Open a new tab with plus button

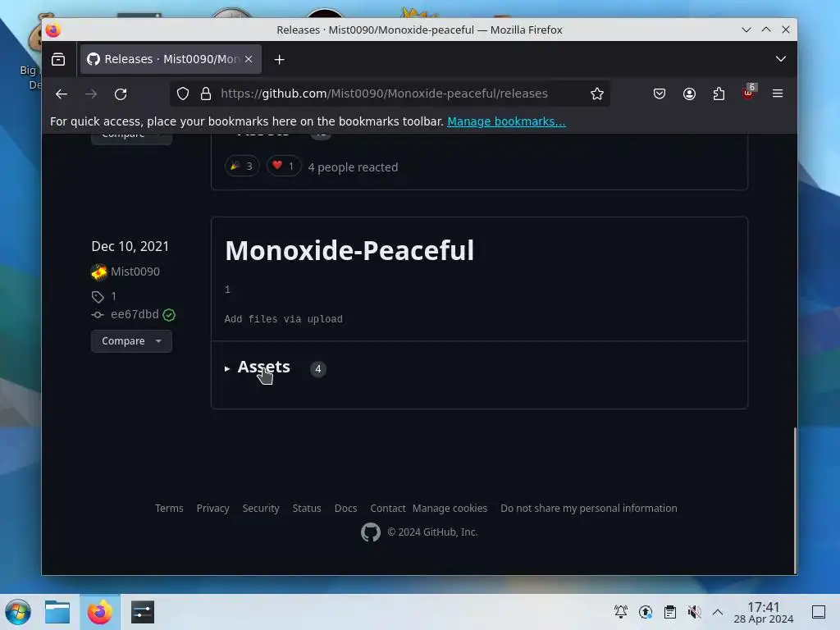tap(279, 59)
